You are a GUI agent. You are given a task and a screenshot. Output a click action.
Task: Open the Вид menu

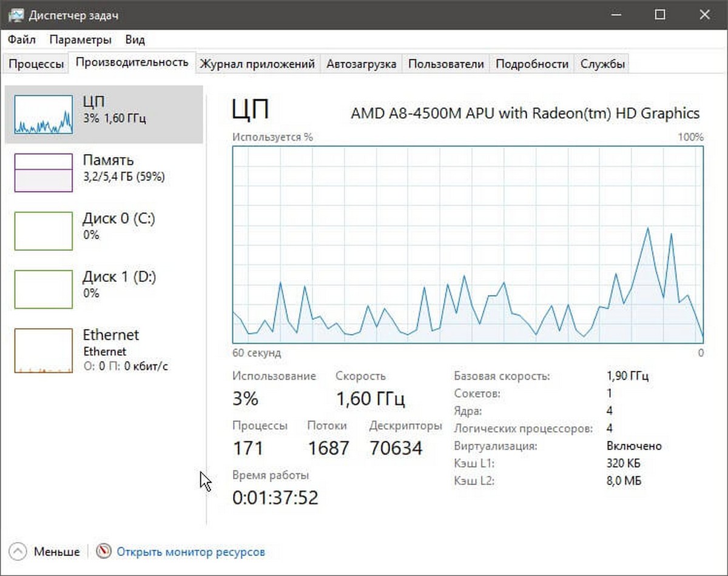click(135, 40)
